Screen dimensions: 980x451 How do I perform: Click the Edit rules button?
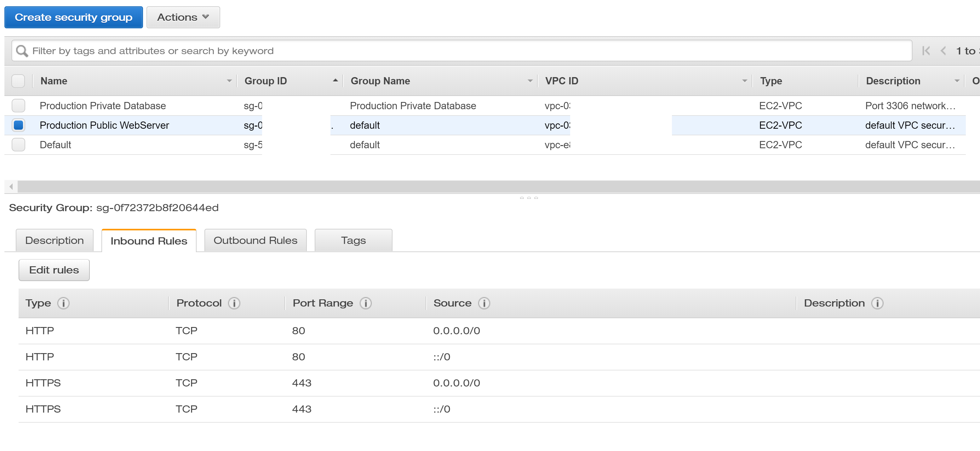(54, 270)
